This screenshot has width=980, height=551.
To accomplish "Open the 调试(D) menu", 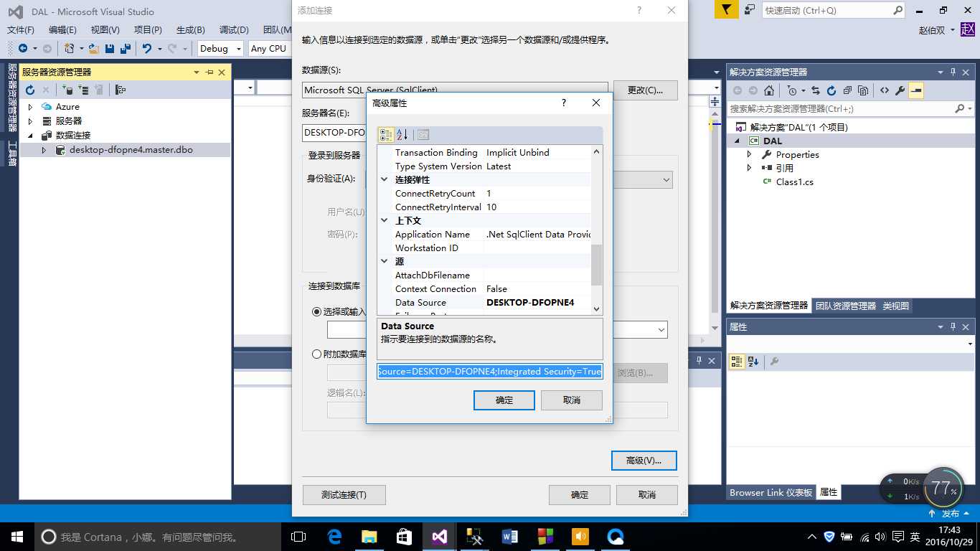I will (x=234, y=29).
